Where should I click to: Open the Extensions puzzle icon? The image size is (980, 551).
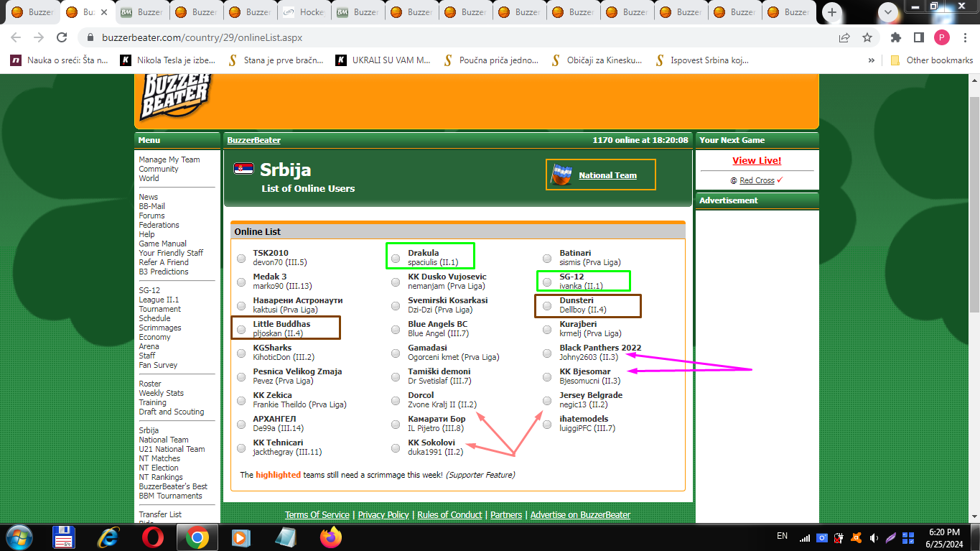click(896, 37)
